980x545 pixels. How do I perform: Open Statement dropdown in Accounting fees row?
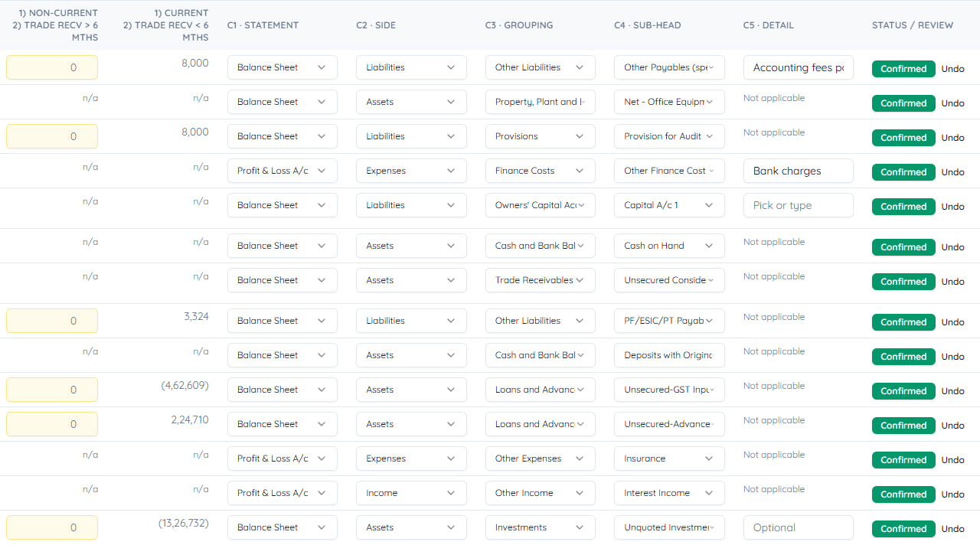point(282,67)
